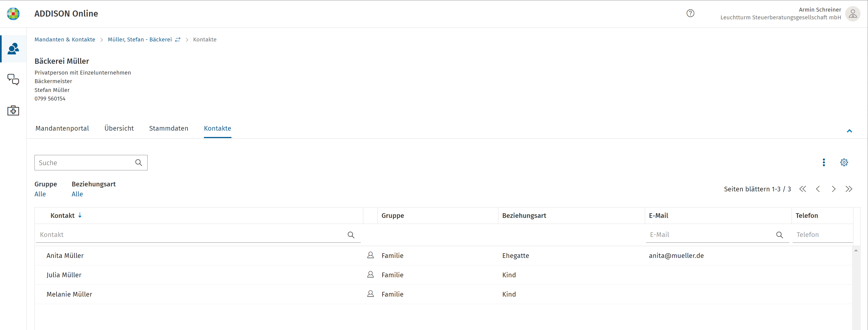Open the help question mark icon
Viewport: 868px width, 330px height.
click(690, 14)
